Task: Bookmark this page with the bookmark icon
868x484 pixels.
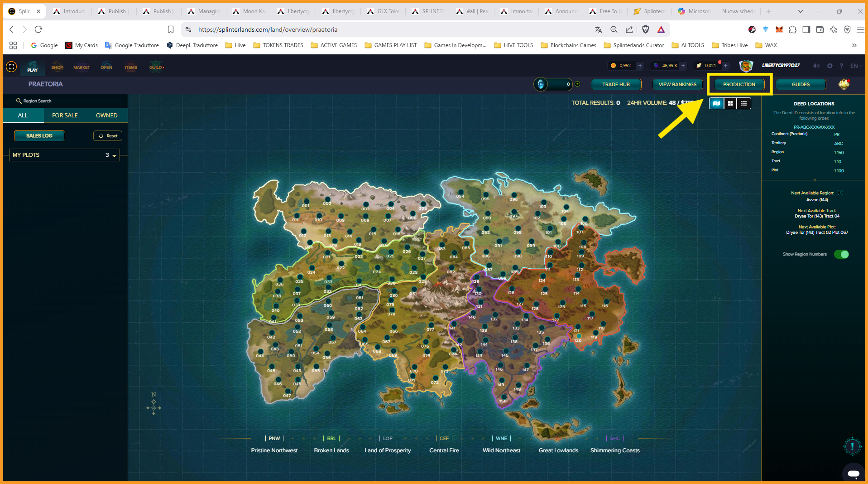Action: (x=171, y=29)
